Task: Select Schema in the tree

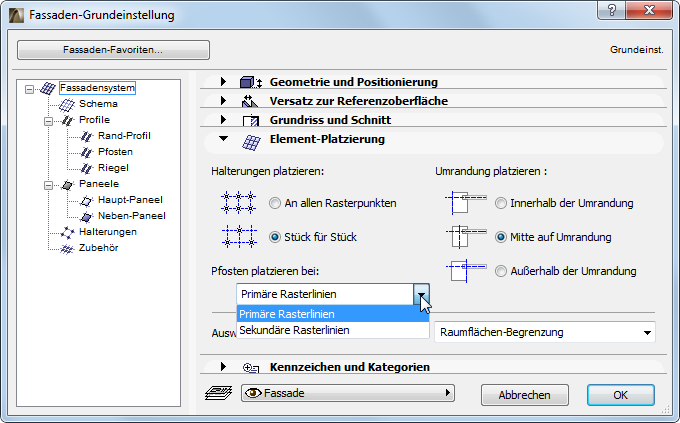Action: tap(98, 104)
